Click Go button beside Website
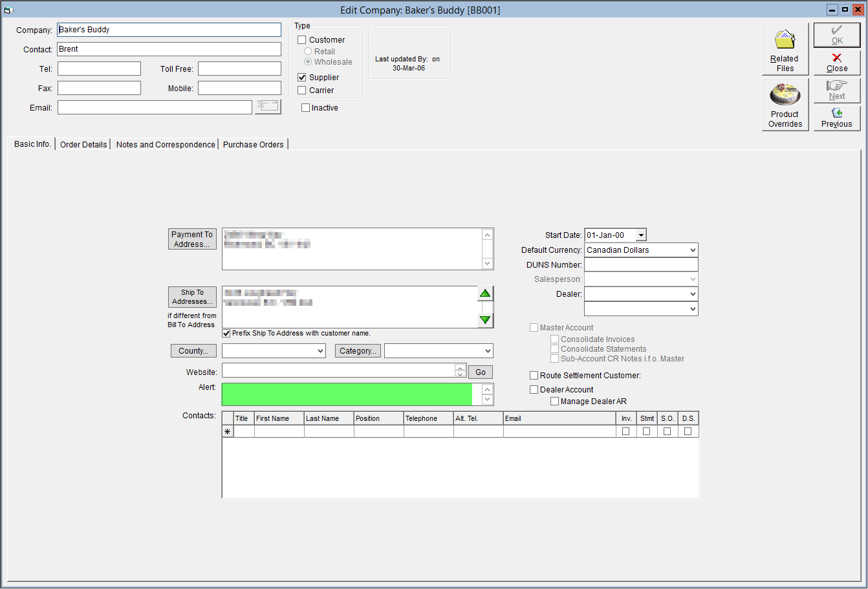 (x=481, y=372)
